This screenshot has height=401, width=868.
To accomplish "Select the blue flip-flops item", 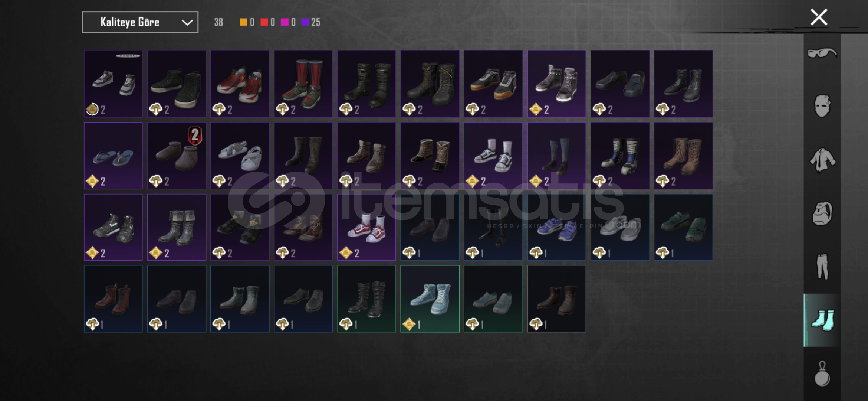I will [x=113, y=156].
